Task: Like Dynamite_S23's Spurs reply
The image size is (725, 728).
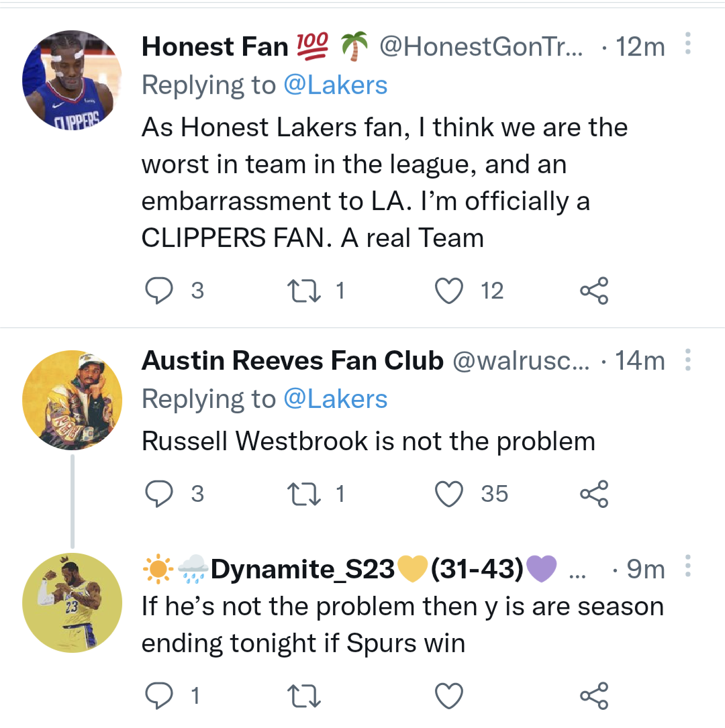Action: [x=450, y=695]
